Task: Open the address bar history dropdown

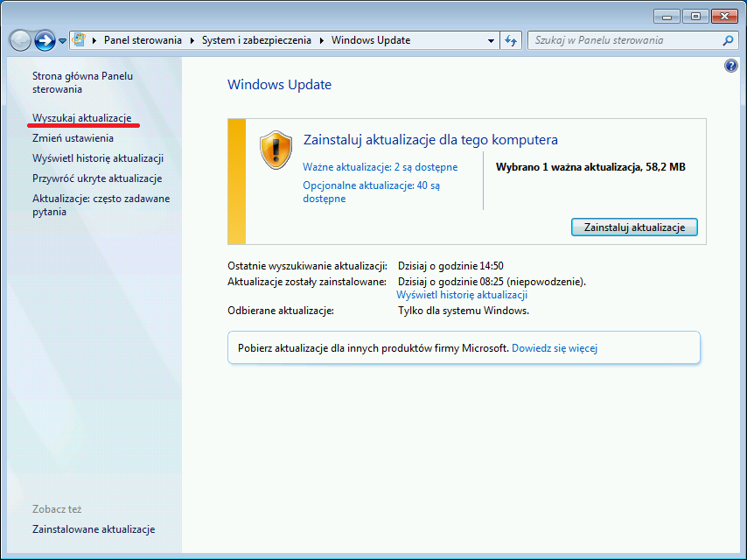Action: (x=491, y=41)
